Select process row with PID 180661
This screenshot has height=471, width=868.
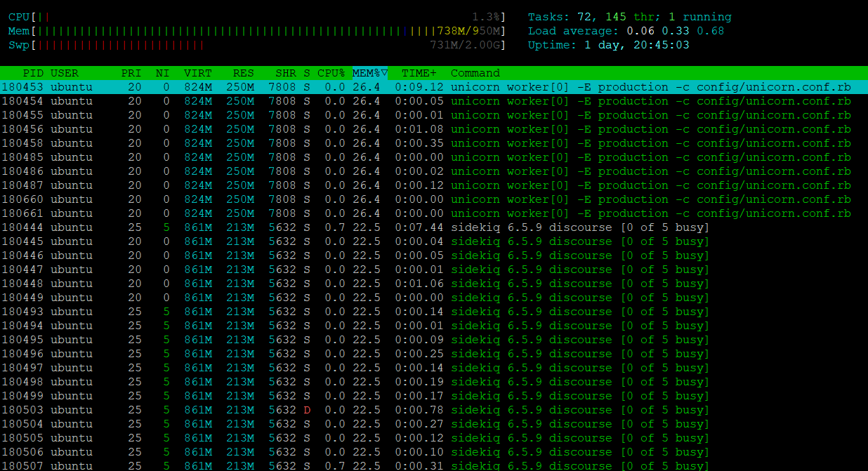coord(434,213)
